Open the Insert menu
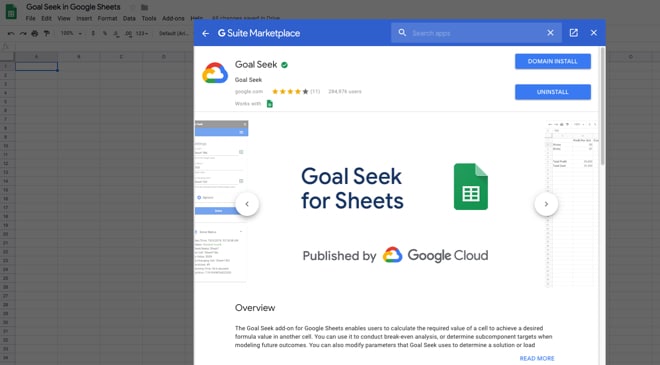660x365 pixels. pyautogui.click(x=84, y=19)
